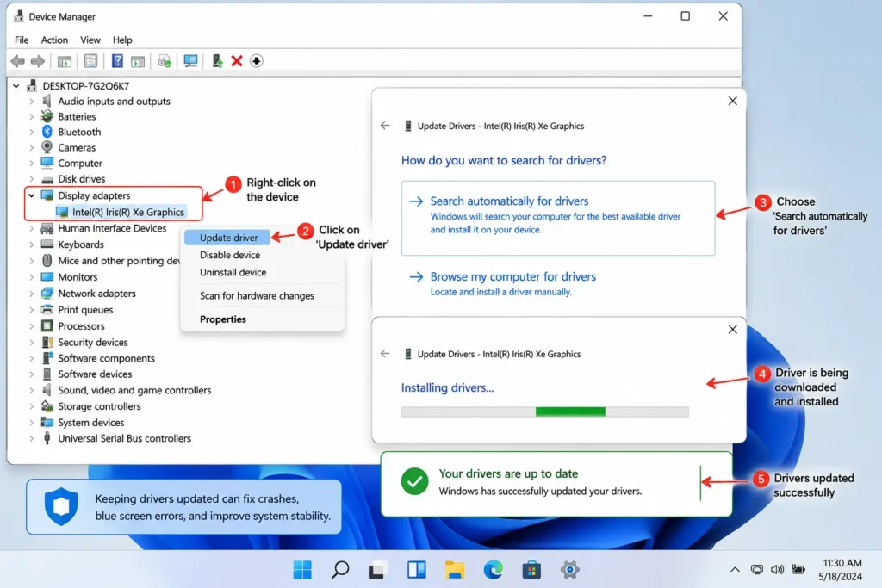The image size is (882, 588).
Task: Select System devices in the tree
Action: pyautogui.click(x=90, y=422)
